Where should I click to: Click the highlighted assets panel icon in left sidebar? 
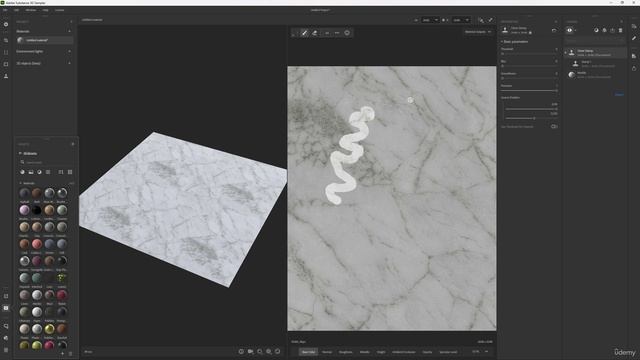(6, 308)
